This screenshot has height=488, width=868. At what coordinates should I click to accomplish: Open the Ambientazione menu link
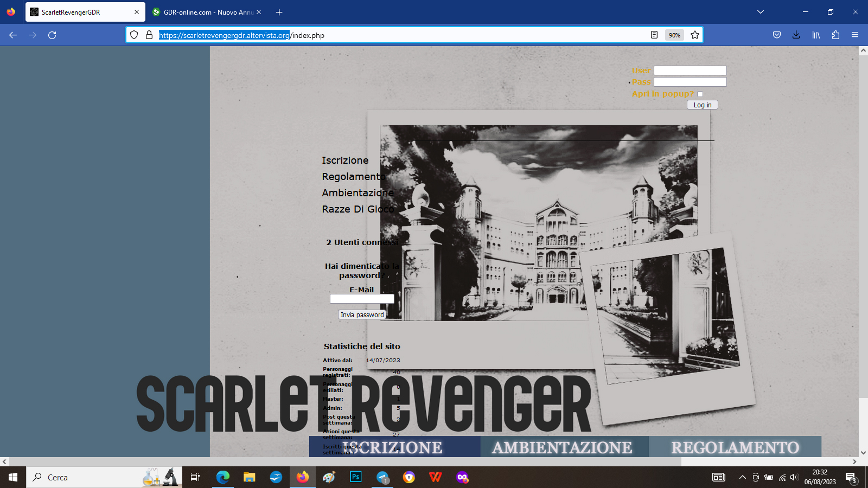(x=358, y=193)
